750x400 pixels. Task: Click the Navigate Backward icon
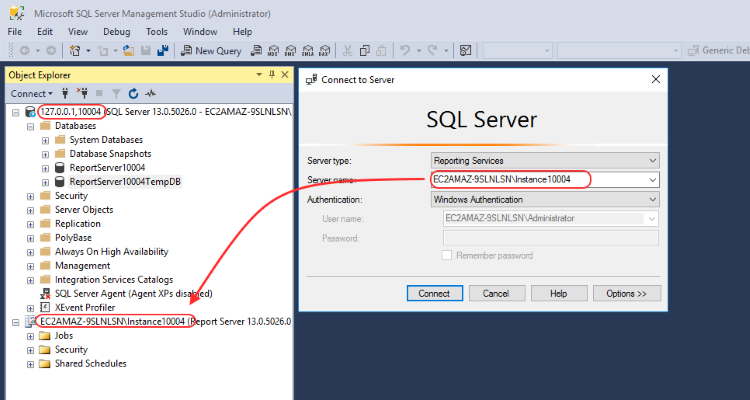(x=24, y=51)
